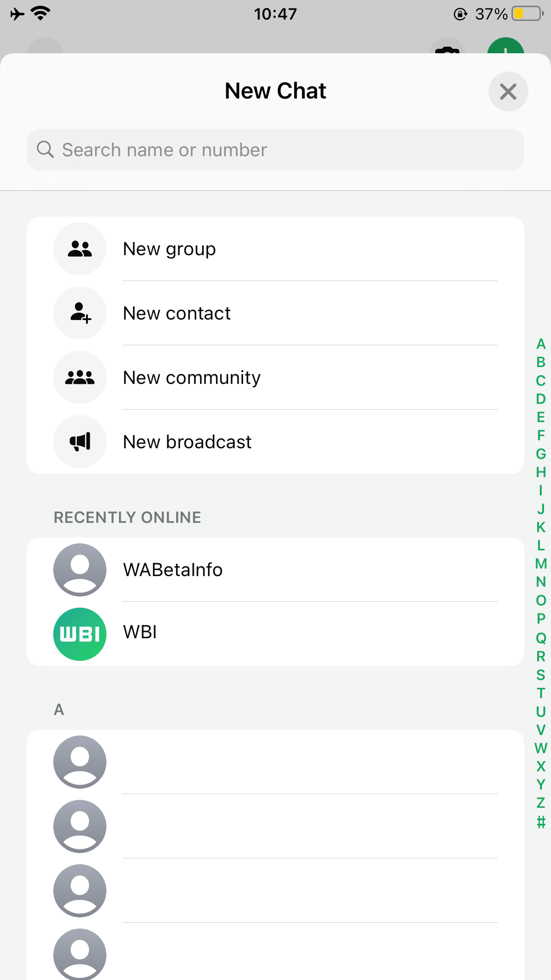This screenshot has width=551, height=980.
Task: Select the New contact option
Action: (177, 313)
